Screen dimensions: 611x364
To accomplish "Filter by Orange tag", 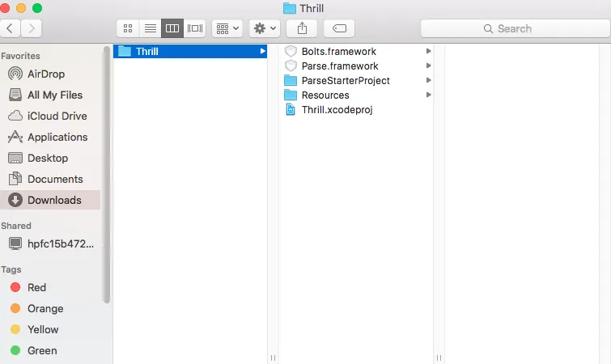I will (x=50, y=308).
